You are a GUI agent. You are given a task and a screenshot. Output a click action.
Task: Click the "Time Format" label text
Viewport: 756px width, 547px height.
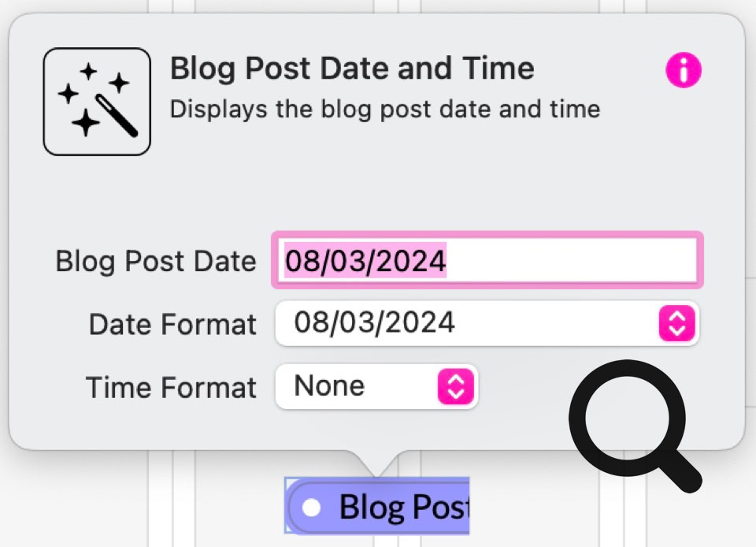point(171,388)
